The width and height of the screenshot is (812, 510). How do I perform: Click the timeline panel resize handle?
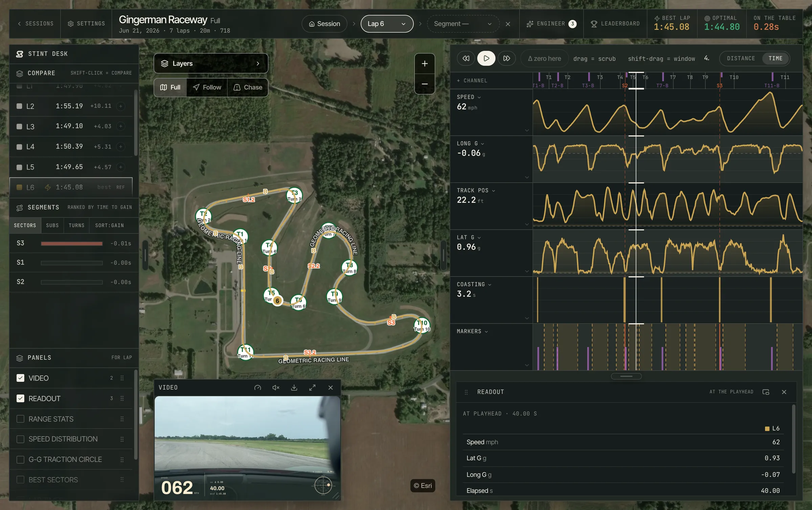click(626, 376)
